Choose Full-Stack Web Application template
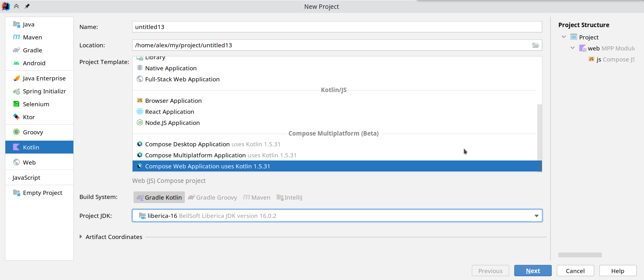 (335, 79)
